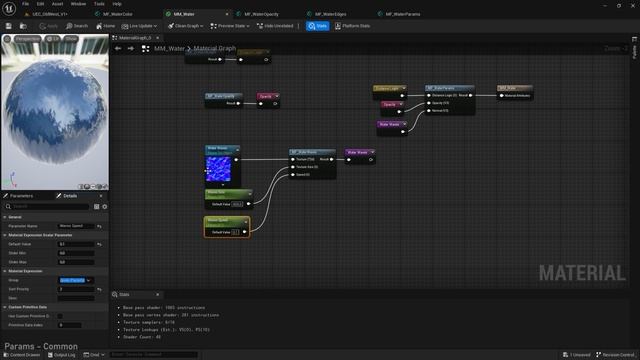Save the current material asset
This screenshot has height=360, width=640.
(x=9, y=26)
